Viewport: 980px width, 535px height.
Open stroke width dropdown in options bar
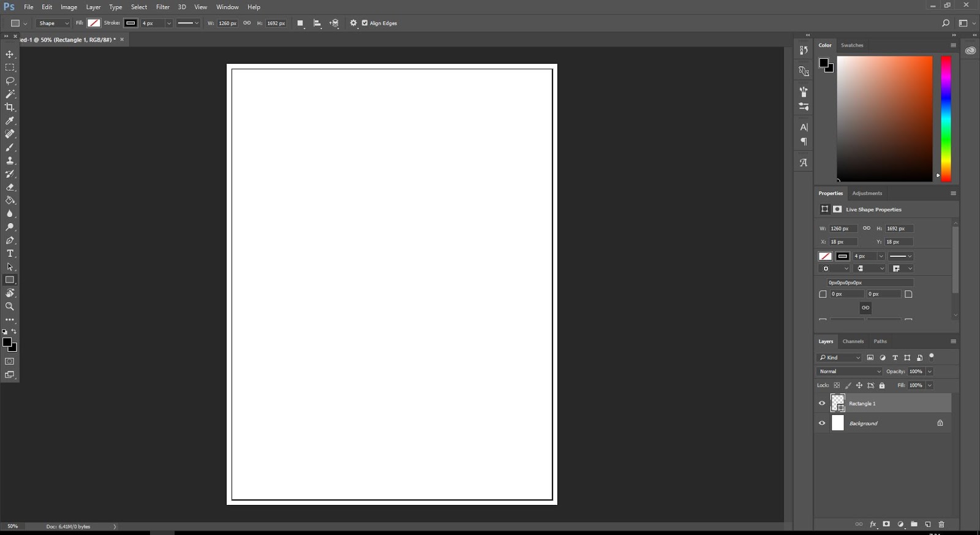tap(169, 23)
